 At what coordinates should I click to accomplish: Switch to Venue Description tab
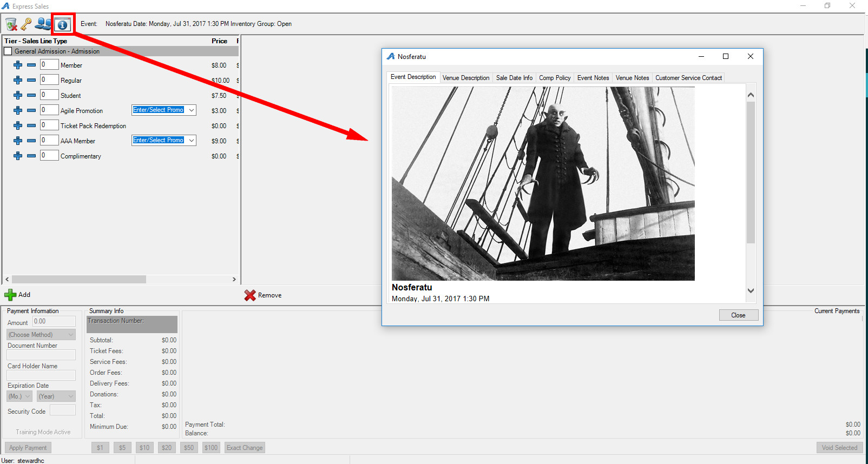pos(466,78)
